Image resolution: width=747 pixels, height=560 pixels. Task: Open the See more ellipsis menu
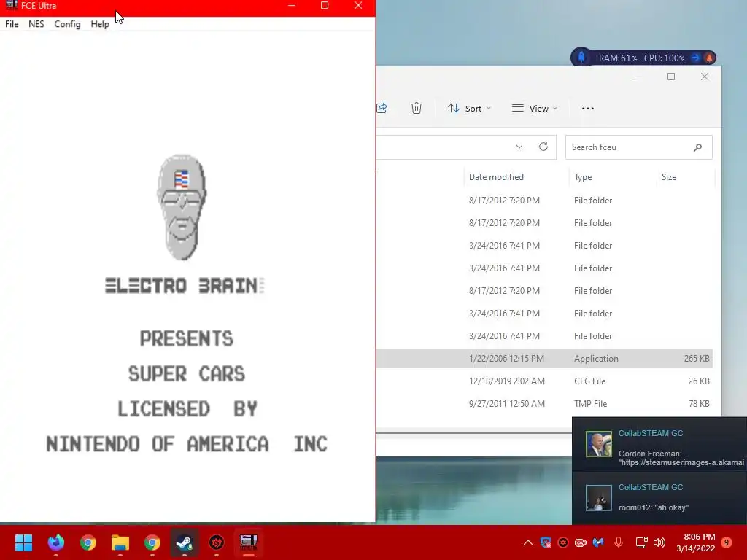(x=588, y=109)
